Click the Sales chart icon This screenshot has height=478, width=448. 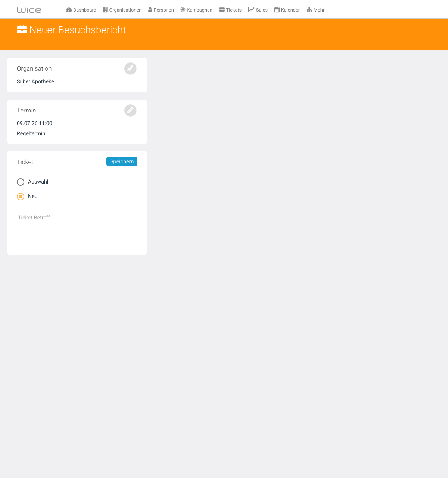[251, 10]
